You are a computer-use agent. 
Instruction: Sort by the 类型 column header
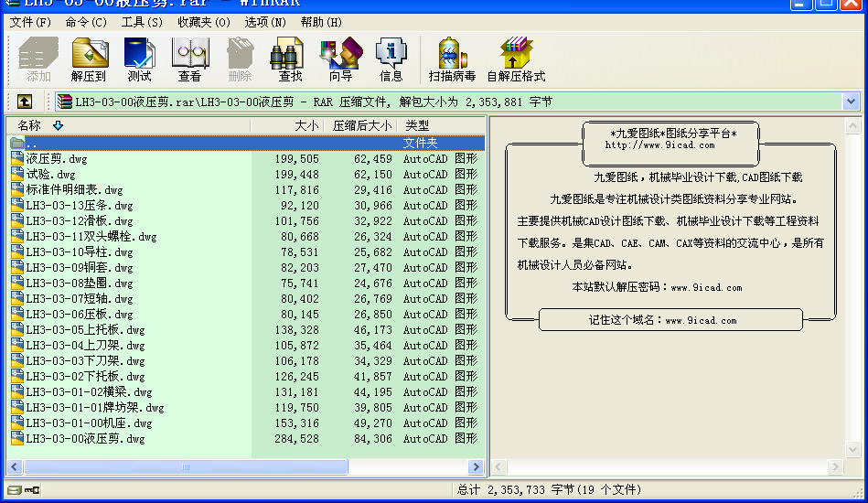point(441,125)
